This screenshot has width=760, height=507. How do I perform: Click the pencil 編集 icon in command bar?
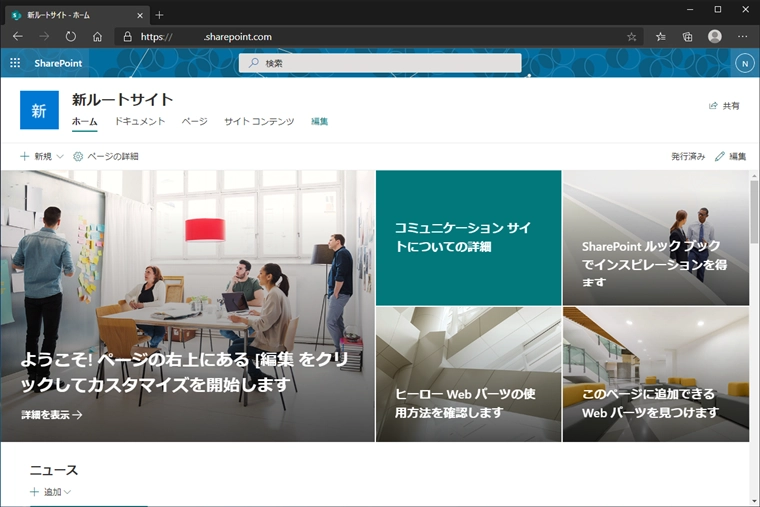(720, 156)
